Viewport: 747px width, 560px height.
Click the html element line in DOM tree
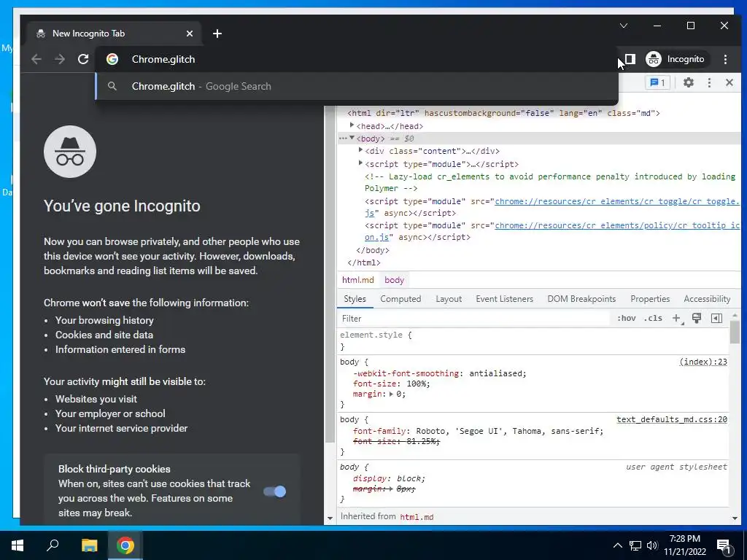(x=503, y=113)
